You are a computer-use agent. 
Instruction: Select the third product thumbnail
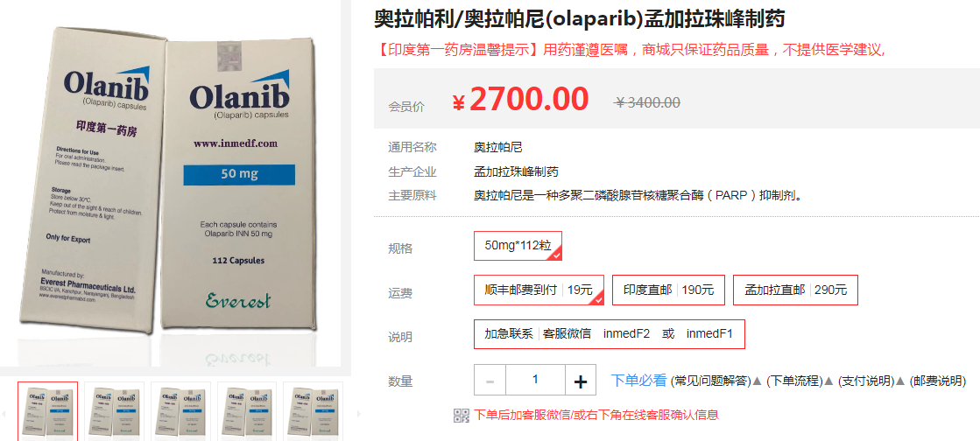180,411
